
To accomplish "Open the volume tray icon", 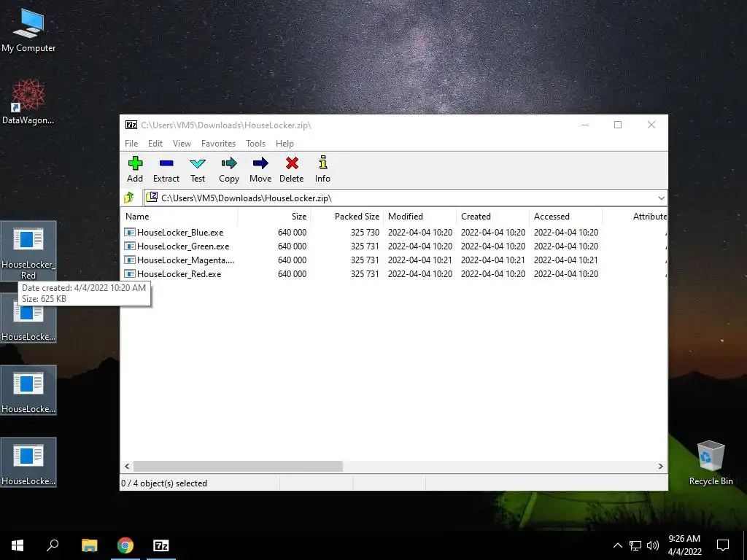I will (x=653, y=545).
